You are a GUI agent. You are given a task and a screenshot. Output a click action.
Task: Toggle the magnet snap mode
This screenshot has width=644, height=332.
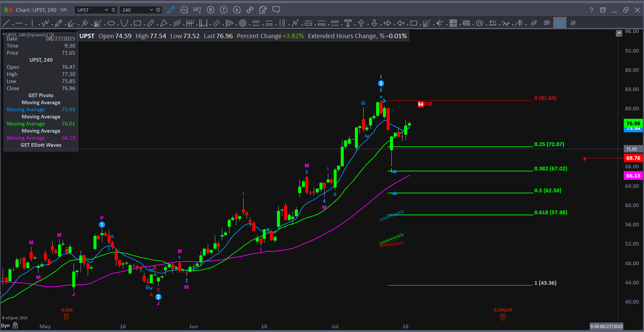560,23
